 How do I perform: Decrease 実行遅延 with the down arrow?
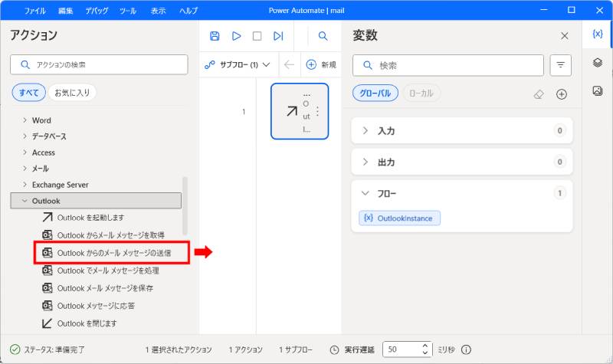(425, 353)
